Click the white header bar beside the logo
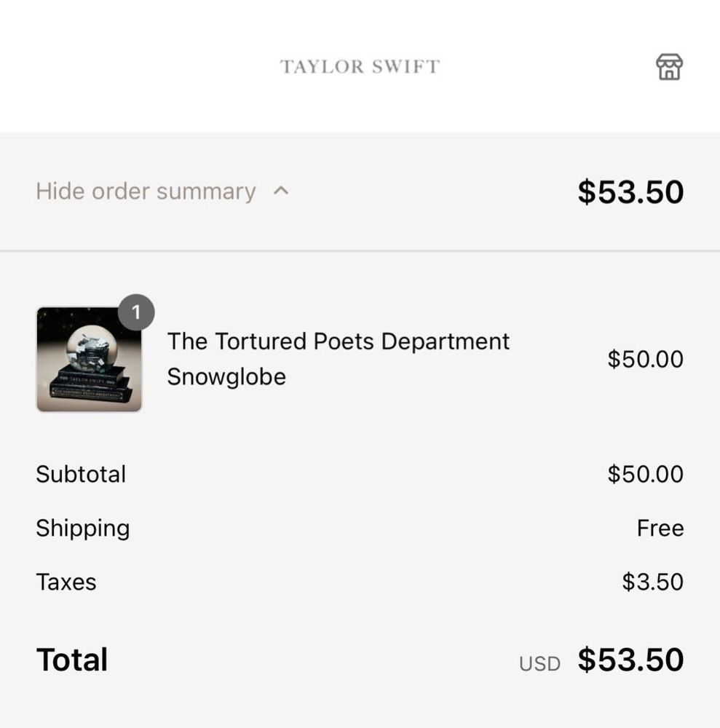 [x=146, y=67]
